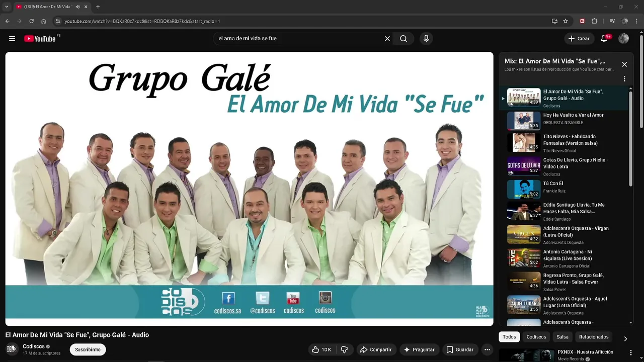Play Eddie Santiago Lluvia mix
This screenshot has height=362, width=644.
563,211
